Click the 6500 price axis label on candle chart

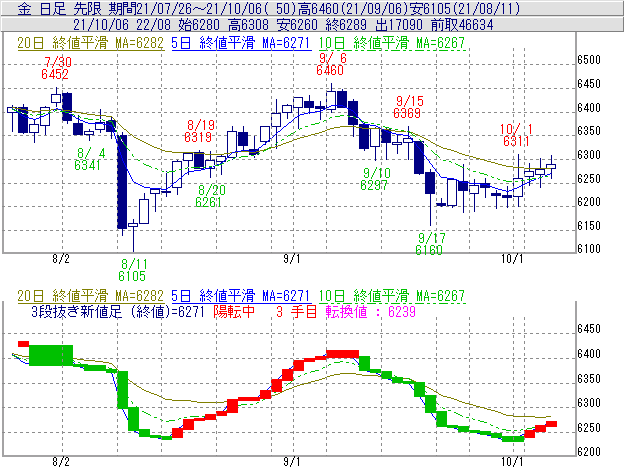click(x=589, y=60)
